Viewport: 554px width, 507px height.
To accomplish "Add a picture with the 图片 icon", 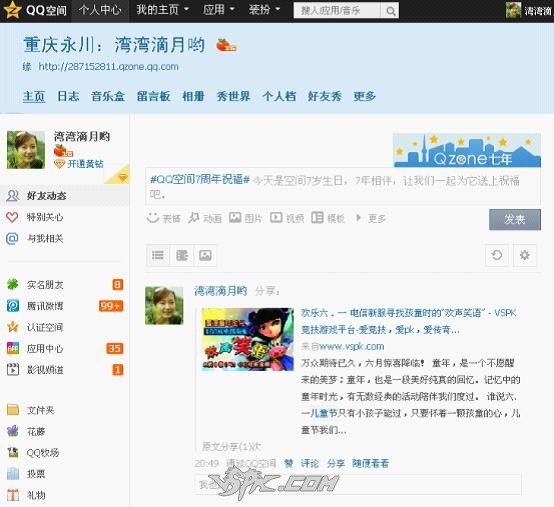I will 235,218.
